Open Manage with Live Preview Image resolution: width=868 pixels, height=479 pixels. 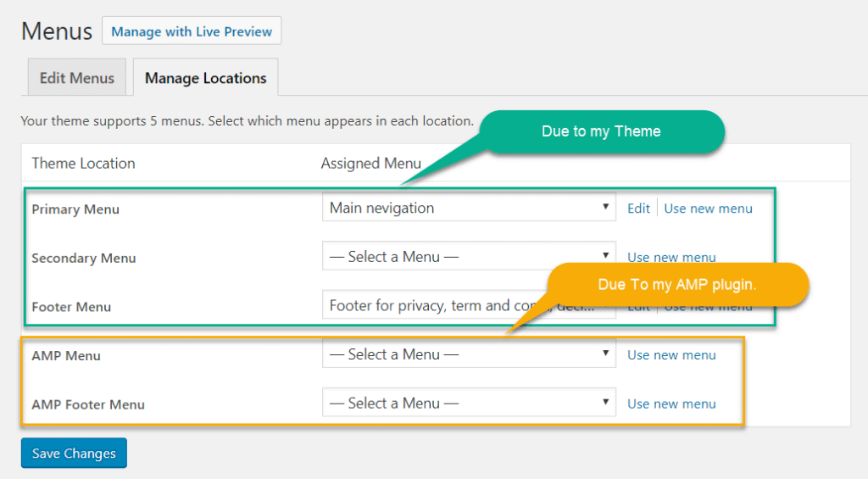pyautogui.click(x=192, y=31)
